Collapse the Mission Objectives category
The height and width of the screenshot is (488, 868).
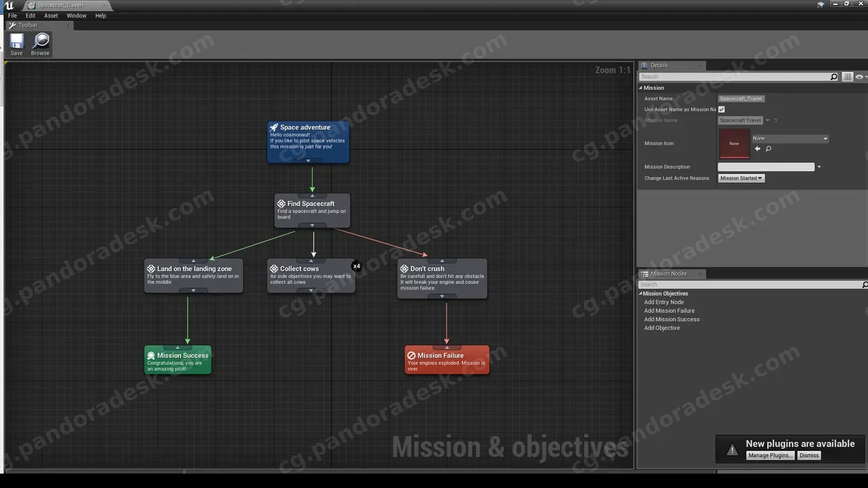[641, 294]
